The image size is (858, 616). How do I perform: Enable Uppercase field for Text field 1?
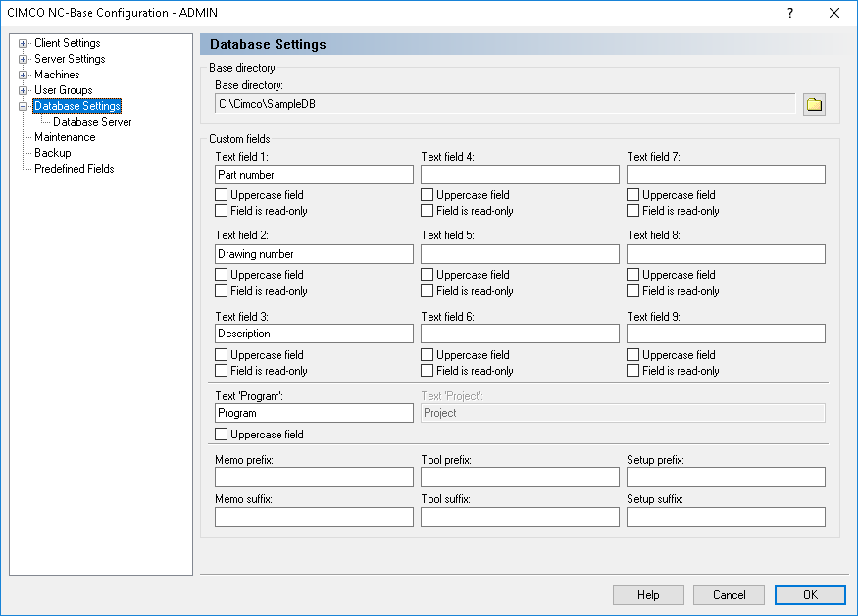click(221, 195)
